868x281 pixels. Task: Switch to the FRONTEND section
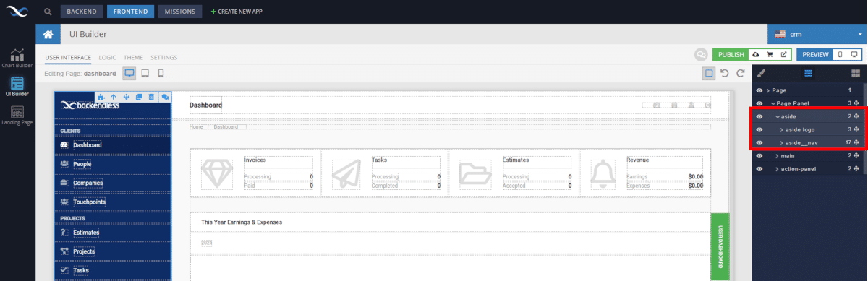(x=130, y=12)
